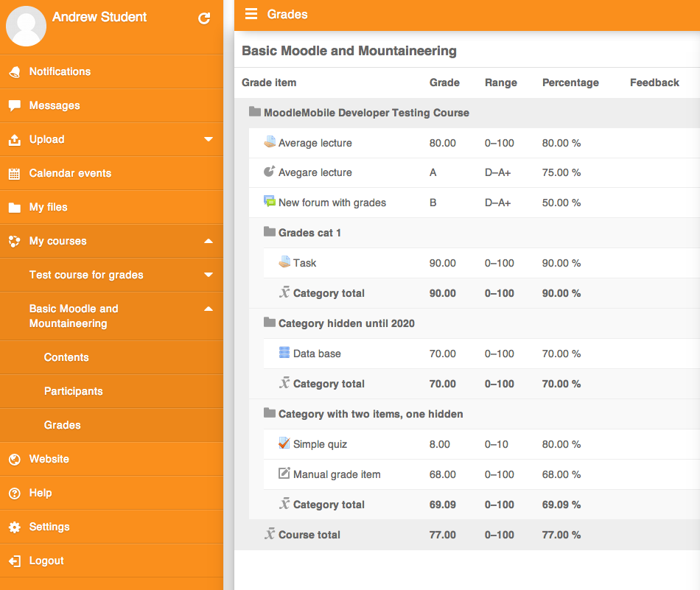The width and height of the screenshot is (700, 590).
Task: Click the My courses icon
Action: 14,242
